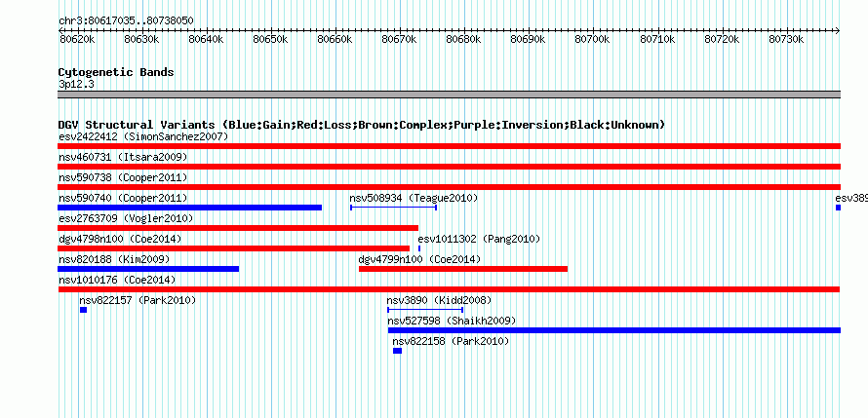Click the 80700k ruler label
This screenshot has height=418, width=868.
coord(592,39)
